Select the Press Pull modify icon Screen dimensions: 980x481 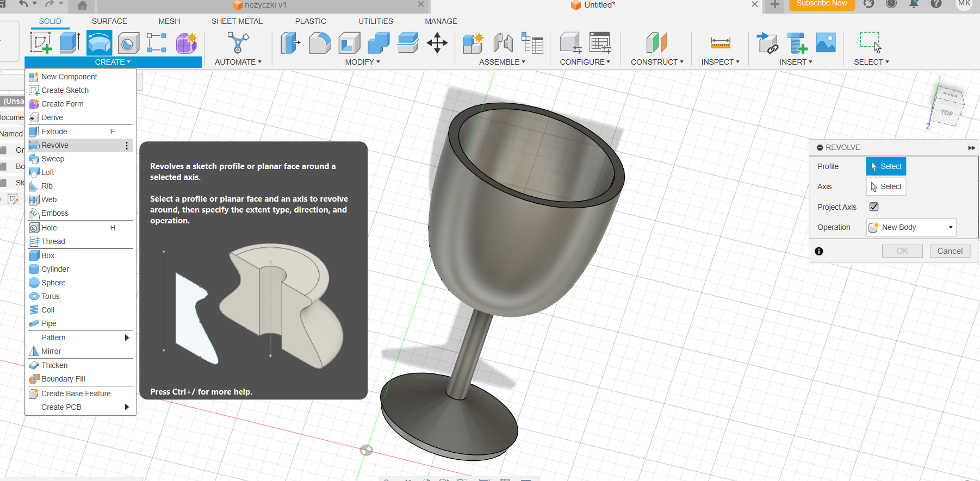point(290,43)
